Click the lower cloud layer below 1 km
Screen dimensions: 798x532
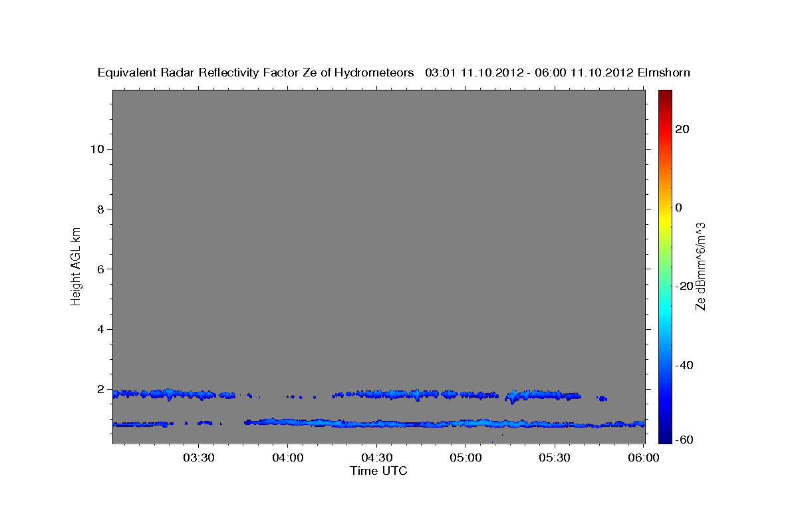445,423
